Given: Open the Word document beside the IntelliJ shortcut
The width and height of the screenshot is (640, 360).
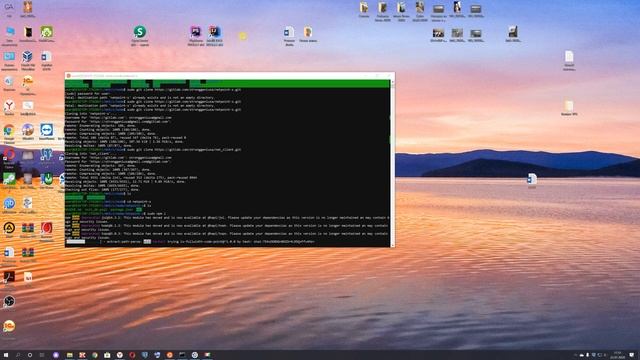Looking at the screenshot, I should 289,32.
